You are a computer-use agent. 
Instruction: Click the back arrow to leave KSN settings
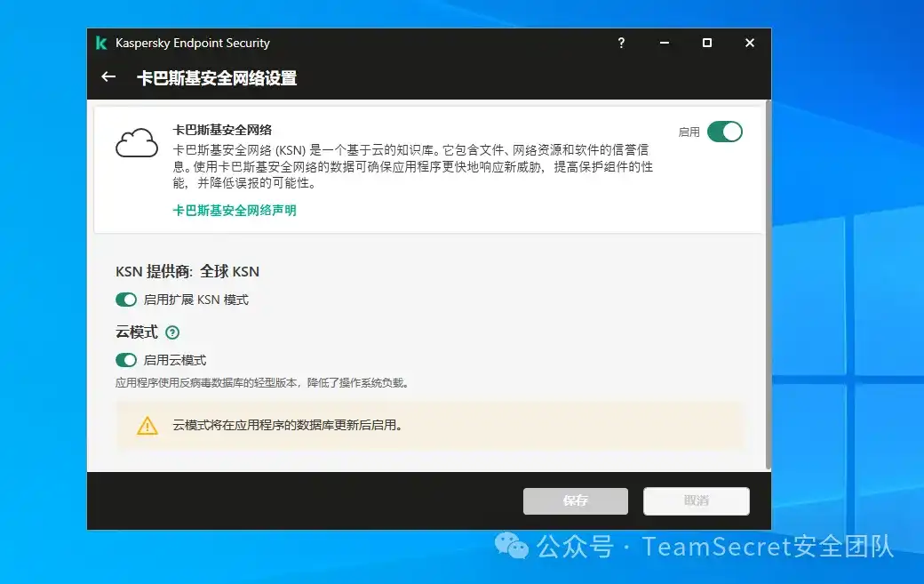click(x=108, y=77)
